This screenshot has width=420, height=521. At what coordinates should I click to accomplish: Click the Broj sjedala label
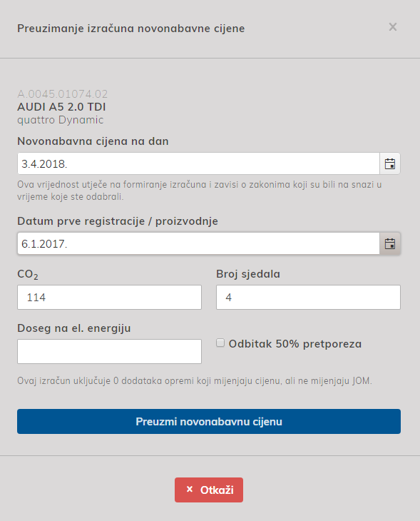[248, 274]
